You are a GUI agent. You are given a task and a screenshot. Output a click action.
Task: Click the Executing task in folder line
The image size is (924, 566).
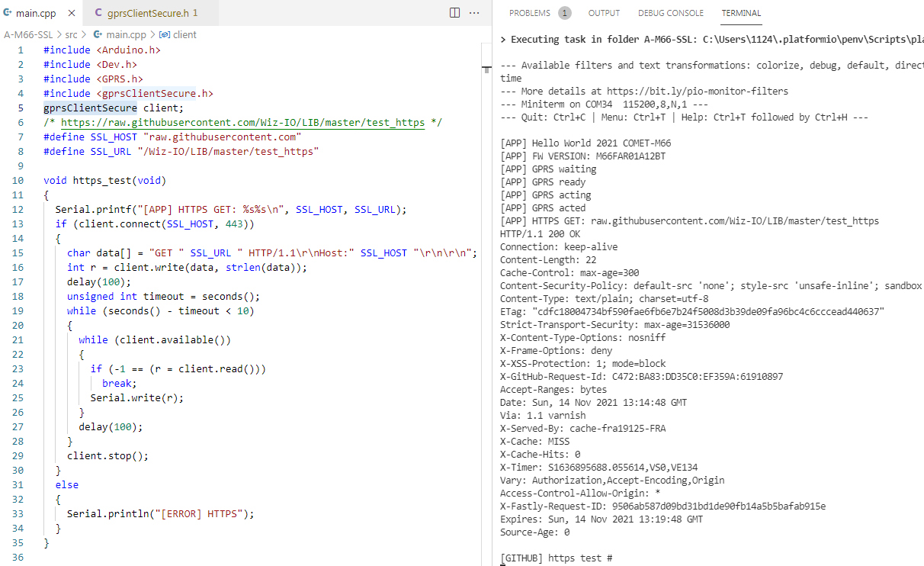point(712,40)
